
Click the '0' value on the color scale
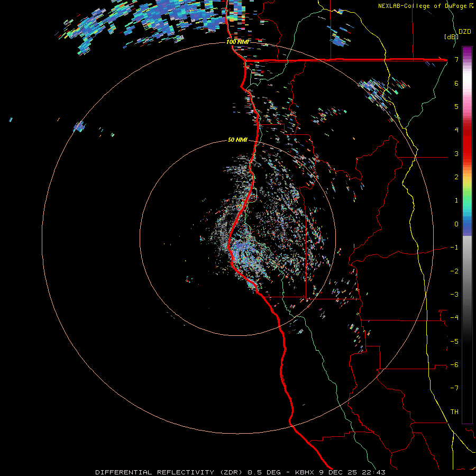point(456,224)
